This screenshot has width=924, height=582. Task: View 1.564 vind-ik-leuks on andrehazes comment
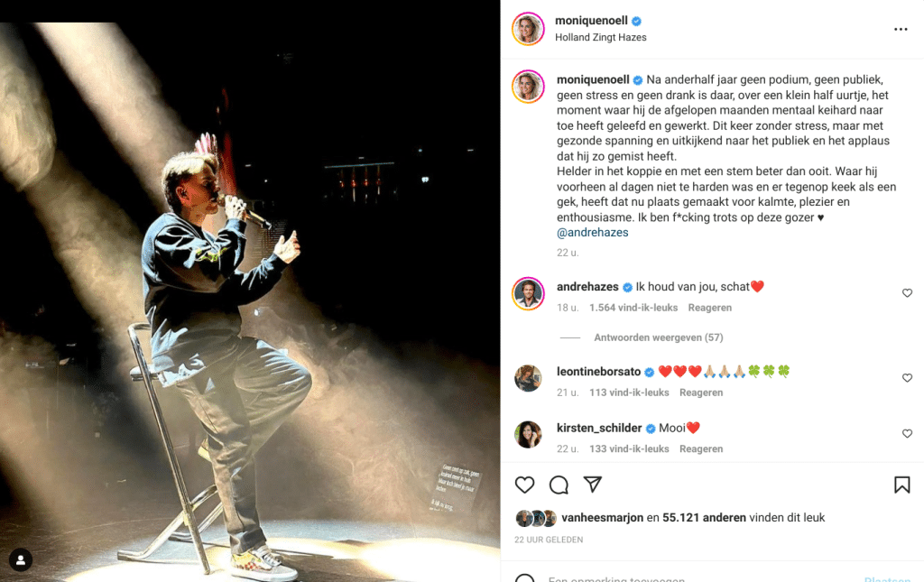coord(633,308)
